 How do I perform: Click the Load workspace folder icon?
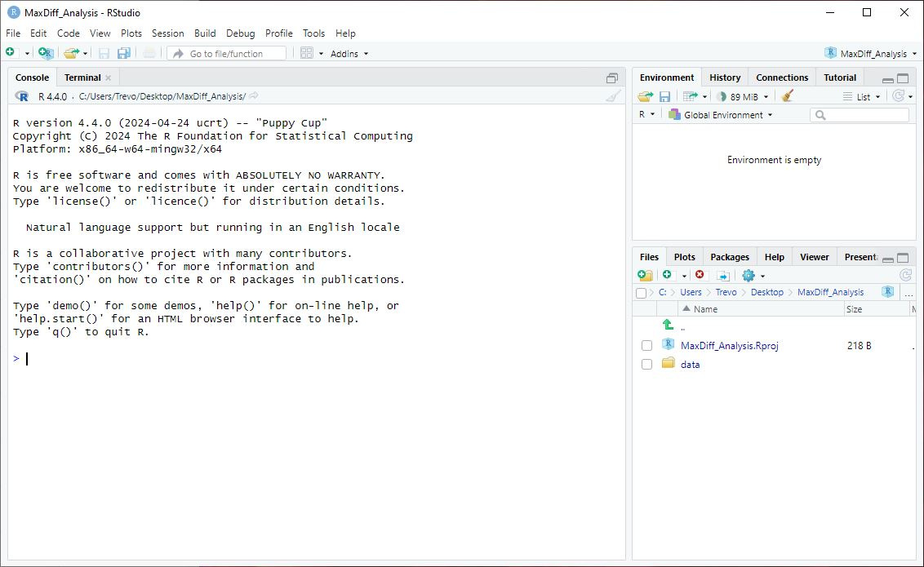pyautogui.click(x=646, y=96)
